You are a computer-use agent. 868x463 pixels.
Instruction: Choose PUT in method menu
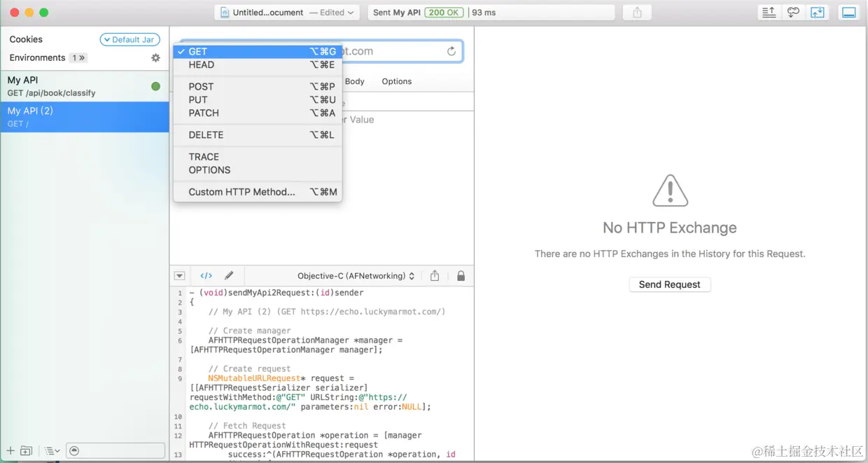click(x=258, y=99)
